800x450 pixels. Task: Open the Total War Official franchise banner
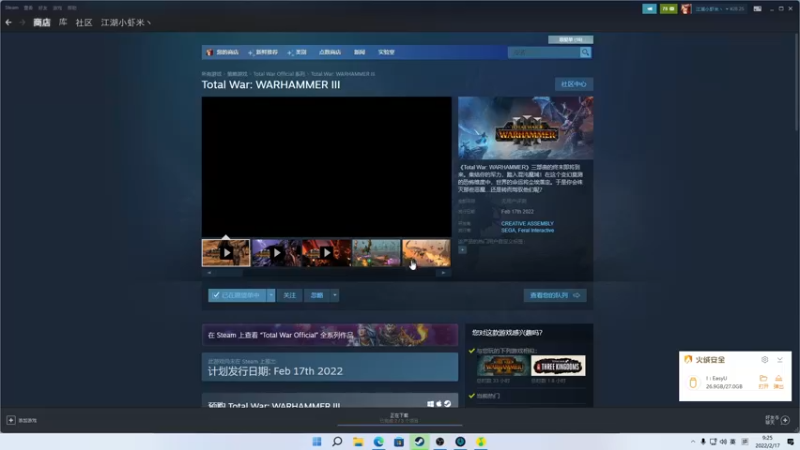[x=330, y=335]
